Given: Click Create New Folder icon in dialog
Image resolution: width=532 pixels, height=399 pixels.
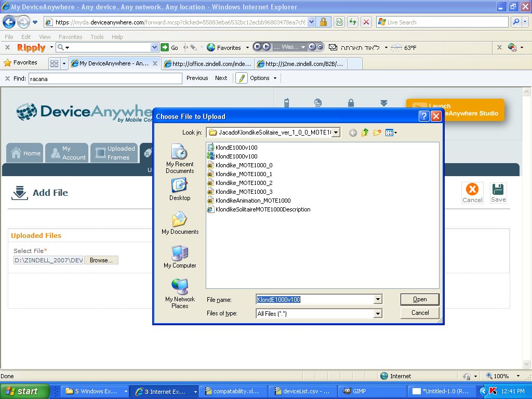Looking at the screenshot, I should [x=377, y=132].
